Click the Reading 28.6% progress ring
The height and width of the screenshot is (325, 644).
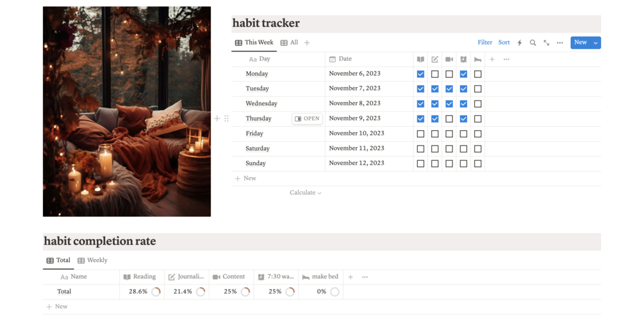[x=156, y=292]
